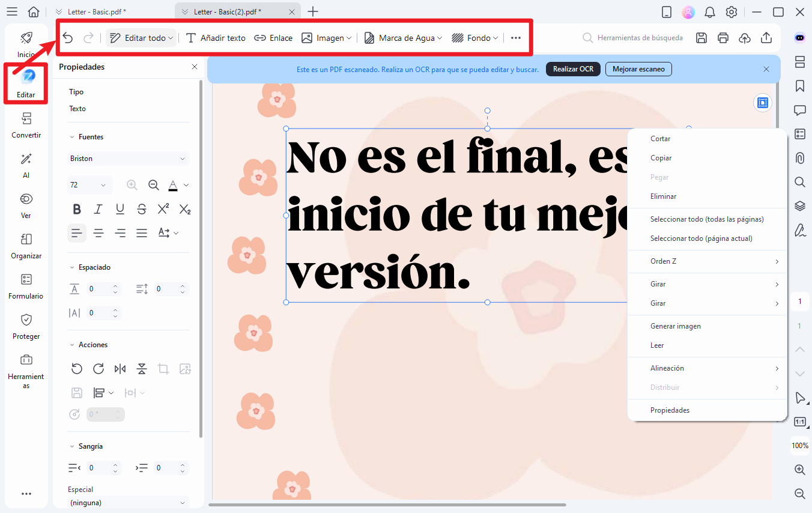The width and height of the screenshot is (812, 513).
Task: Click the Mejorar escaneo button
Action: pyautogui.click(x=638, y=68)
